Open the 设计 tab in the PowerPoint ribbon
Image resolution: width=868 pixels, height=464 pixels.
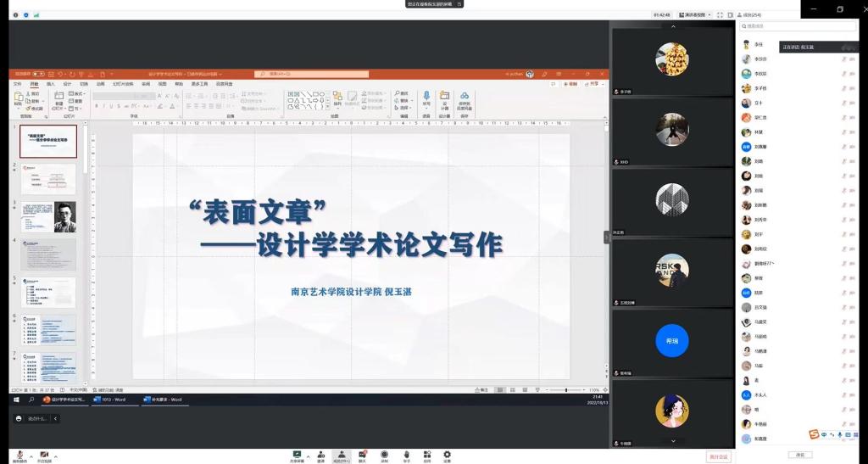click(67, 84)
